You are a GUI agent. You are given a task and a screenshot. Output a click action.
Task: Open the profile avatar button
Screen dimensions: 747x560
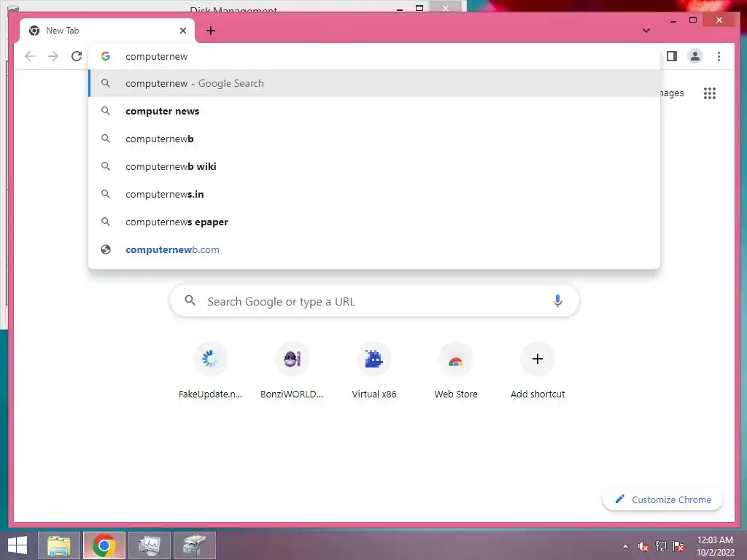pos(695,56)
